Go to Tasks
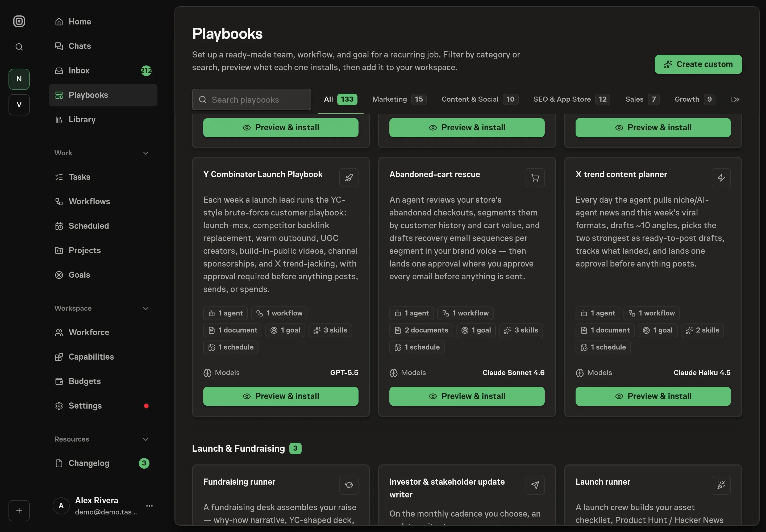The image size is (766, 532). click(x=103, y=177)
